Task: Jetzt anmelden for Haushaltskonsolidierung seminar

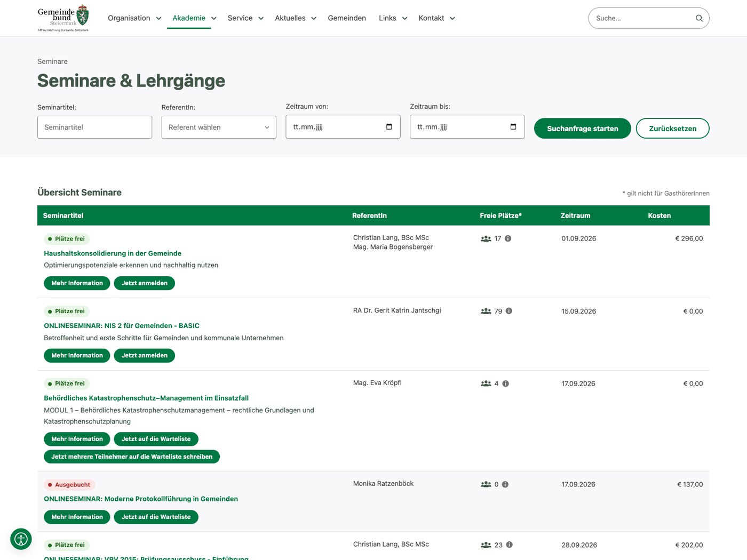Action: coord(145,283)
